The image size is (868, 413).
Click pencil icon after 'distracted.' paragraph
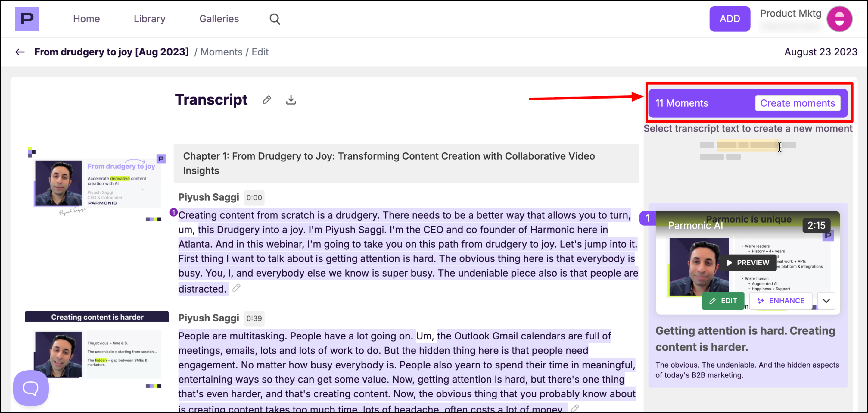[237, 288]
